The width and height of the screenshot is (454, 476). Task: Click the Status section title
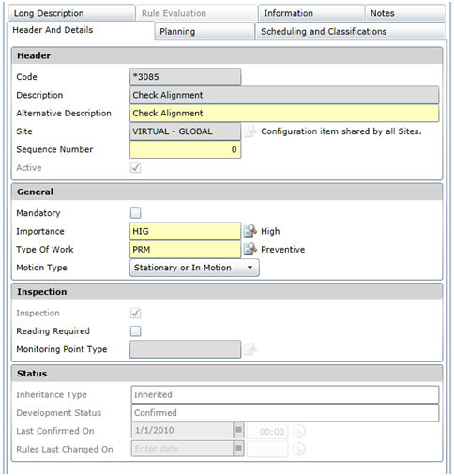(x=32, y=374)
